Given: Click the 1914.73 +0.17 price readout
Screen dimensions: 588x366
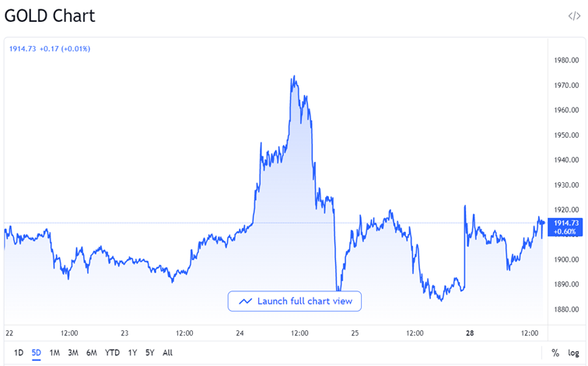Looking at the screenshot, I should pos(50,49).
